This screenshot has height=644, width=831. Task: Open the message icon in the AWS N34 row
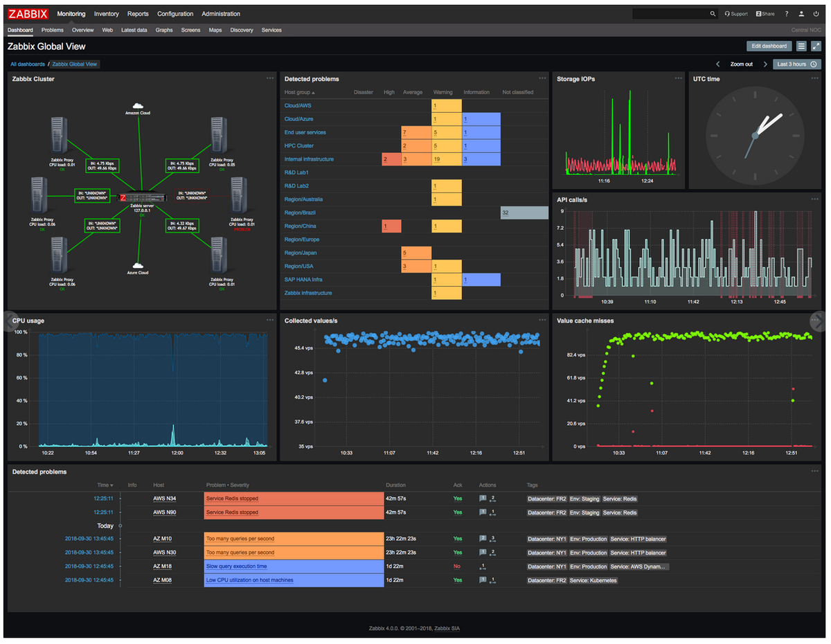483,499
